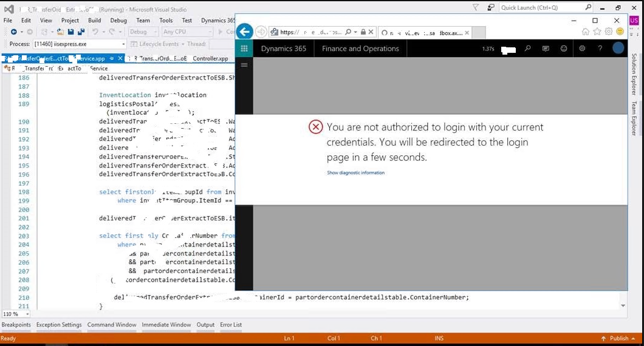
Task: Expand the Undo history dropdown arrow
Action: tap(103, 32)
